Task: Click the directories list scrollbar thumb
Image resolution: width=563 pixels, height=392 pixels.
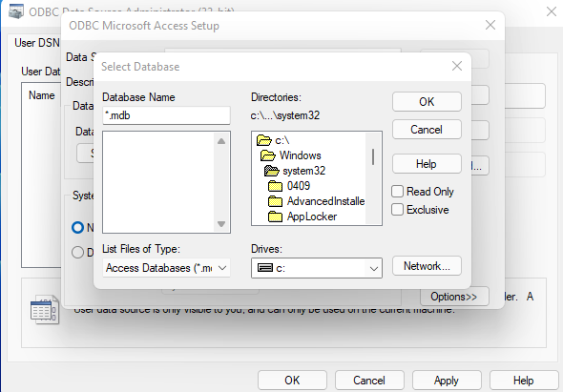Action: (373, 156)
